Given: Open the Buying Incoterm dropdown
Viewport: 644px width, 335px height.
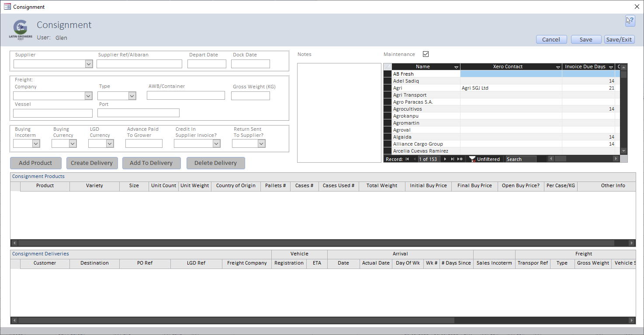Looking at the screenshot, I should coord(36,143).
